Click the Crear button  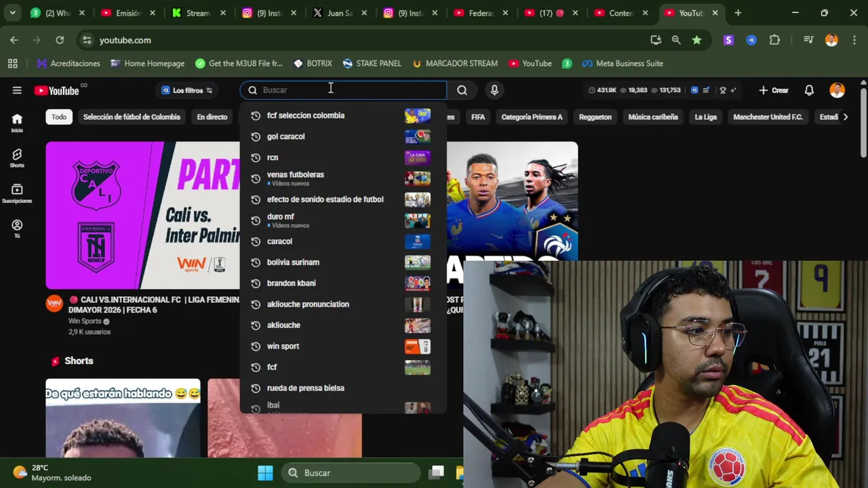[774, 90]
